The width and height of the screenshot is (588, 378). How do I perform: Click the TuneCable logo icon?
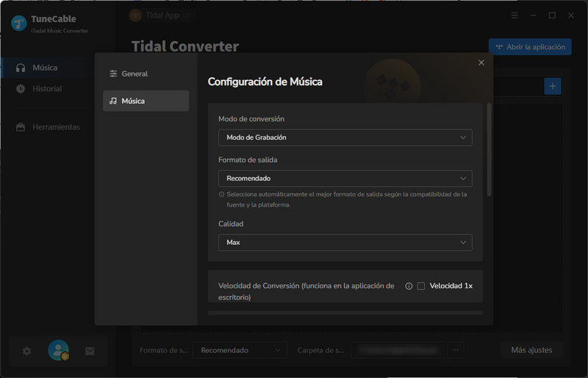19,23
